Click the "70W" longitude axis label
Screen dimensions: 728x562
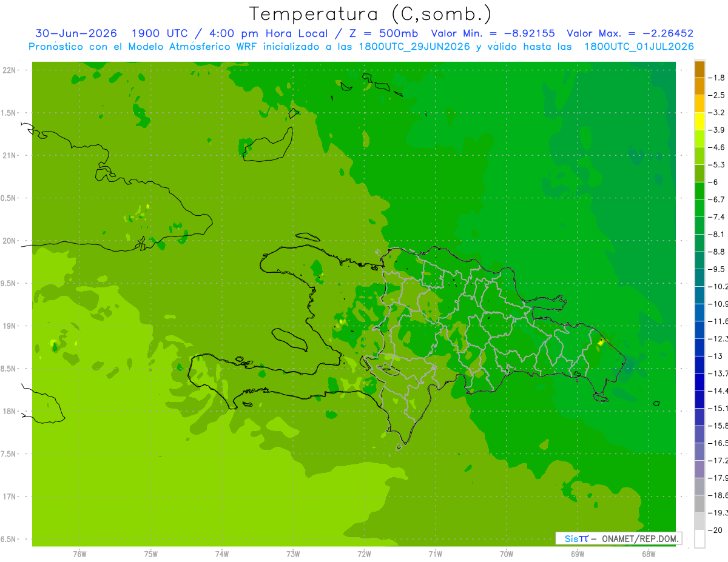tap(507, 554)
